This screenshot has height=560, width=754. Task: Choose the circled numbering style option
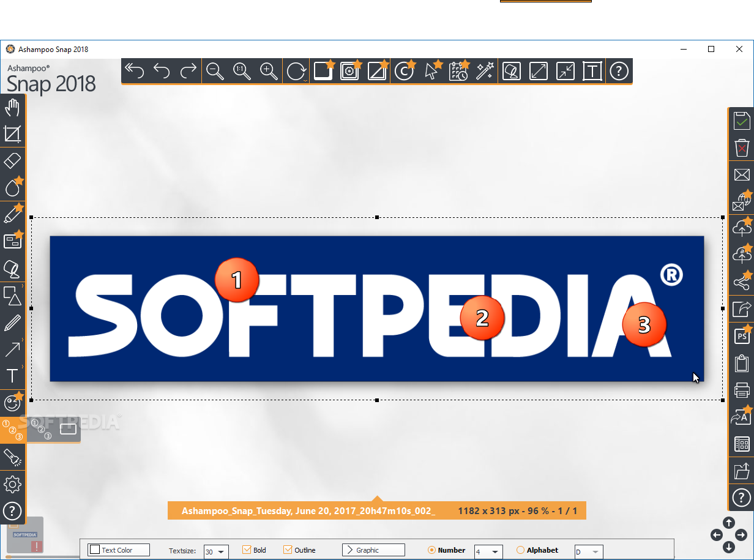[40, 429]
